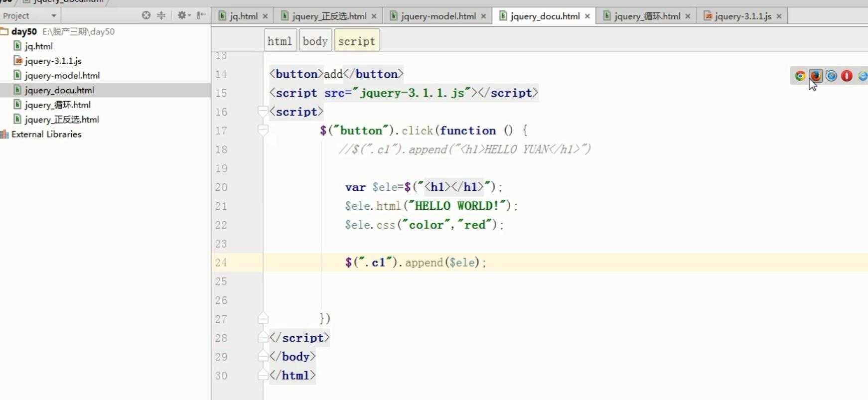868x400 pixels.
Task: Close the jquery_循环.html tab
Action: tap(688, 16)
